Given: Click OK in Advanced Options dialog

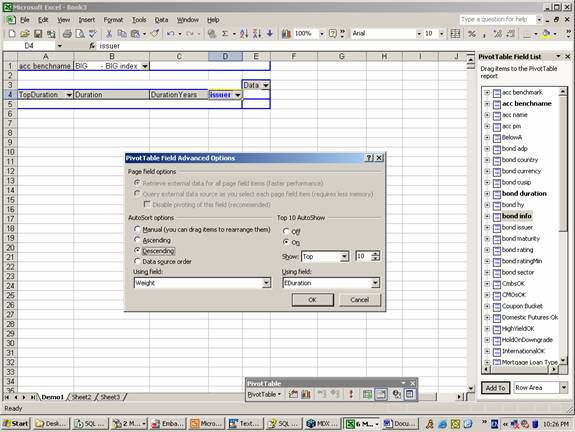Looking at the screenshot, I should pyautogui.click(x=312, y=300).
